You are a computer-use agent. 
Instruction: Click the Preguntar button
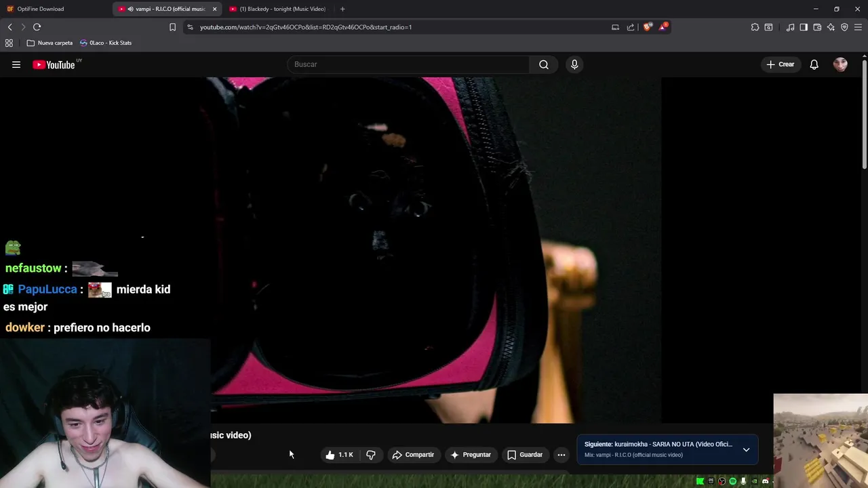(471, 455)
